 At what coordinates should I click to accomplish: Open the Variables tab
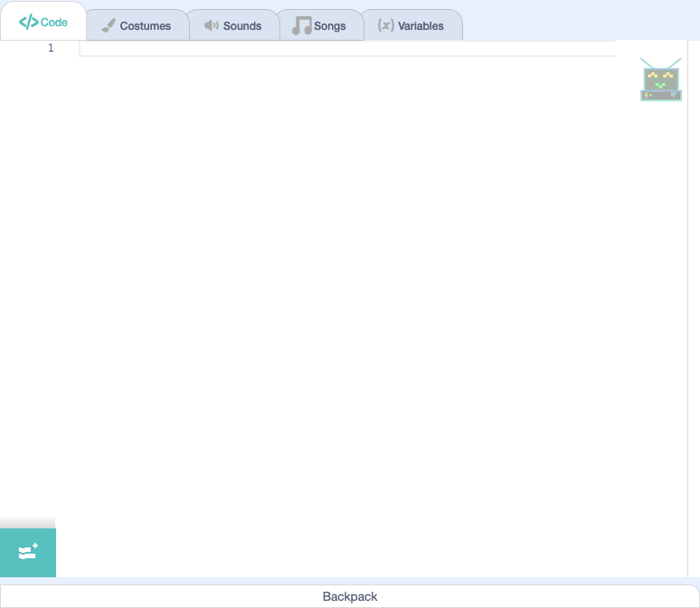point(411,25)
